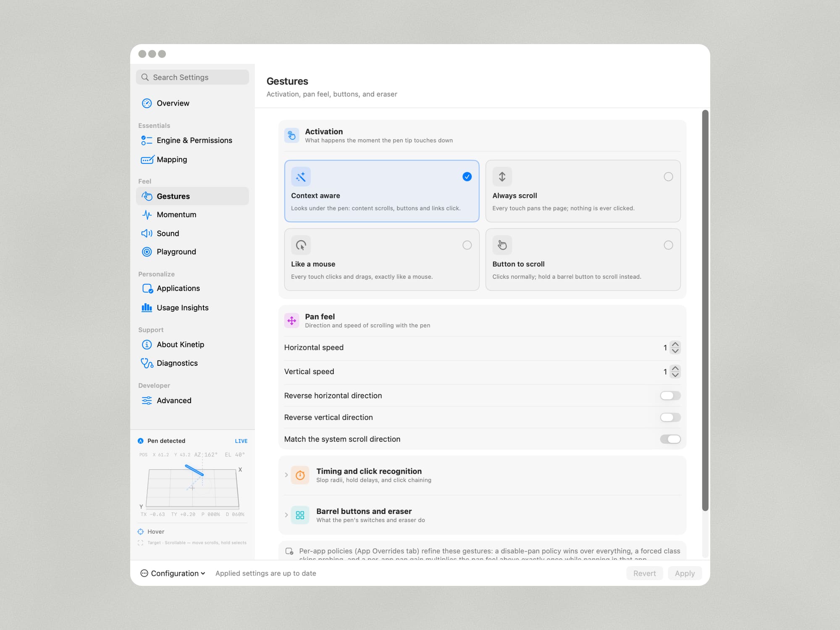Click the vertical scrollbar thumb
This screenshot has width=840, height=630.
[705, 310]
